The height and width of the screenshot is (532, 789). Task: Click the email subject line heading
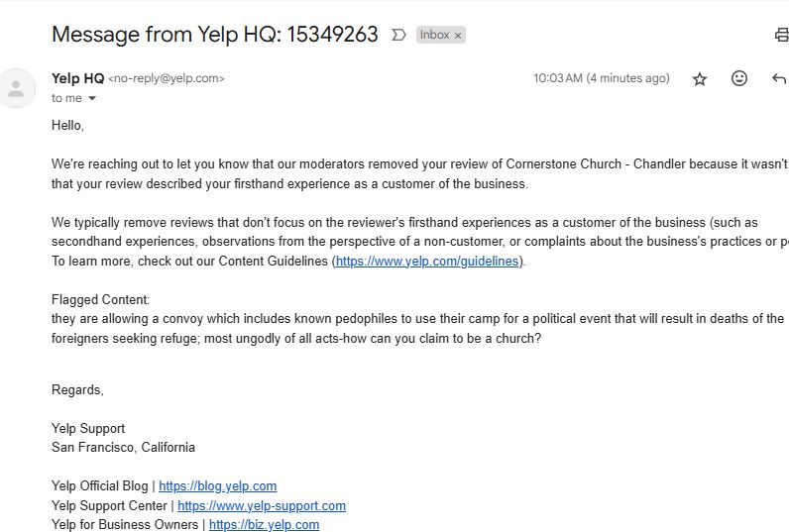pyautogui.click(x=214, y=35)
